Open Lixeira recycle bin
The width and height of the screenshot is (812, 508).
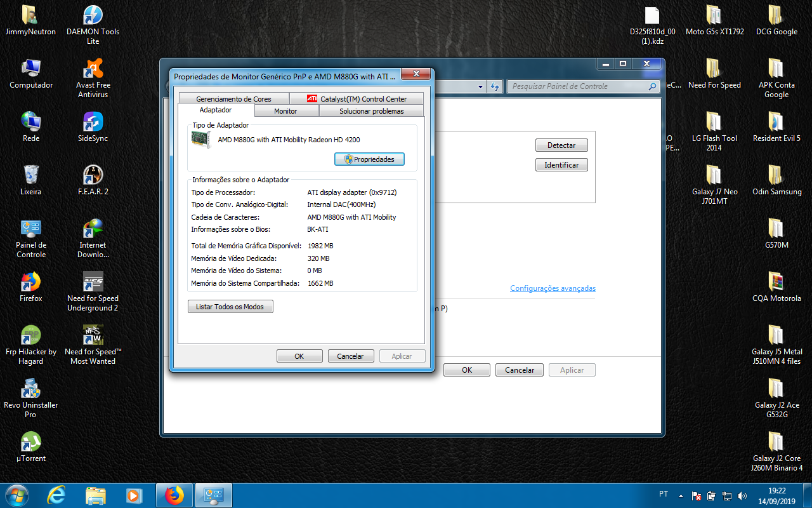point(31,180)
